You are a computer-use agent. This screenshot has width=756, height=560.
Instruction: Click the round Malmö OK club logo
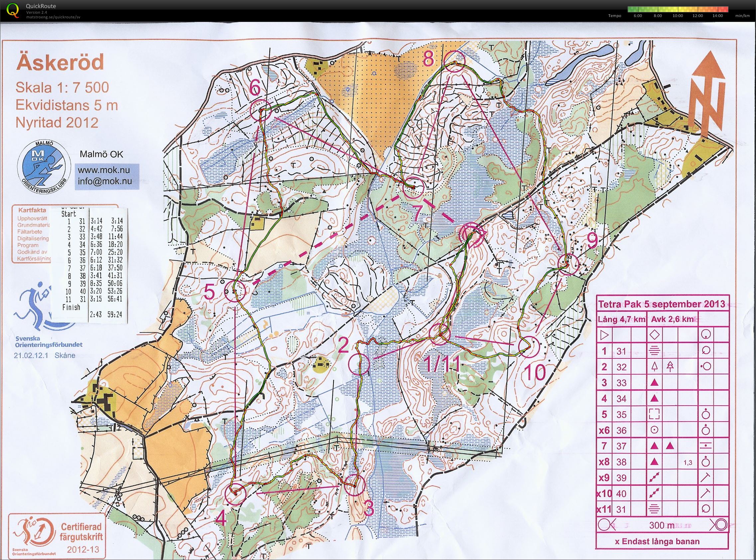[x=44, y=167]
